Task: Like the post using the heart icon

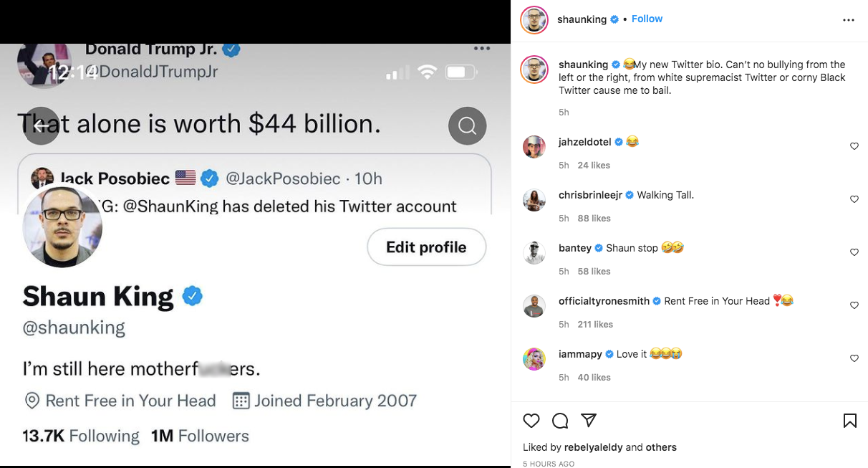Action: click(531, 421)
